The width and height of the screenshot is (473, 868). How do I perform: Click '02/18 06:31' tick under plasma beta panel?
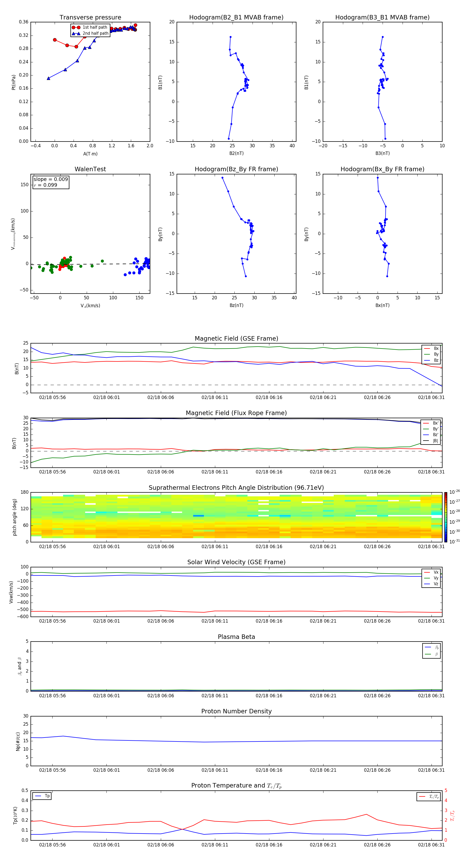[431, 695]
